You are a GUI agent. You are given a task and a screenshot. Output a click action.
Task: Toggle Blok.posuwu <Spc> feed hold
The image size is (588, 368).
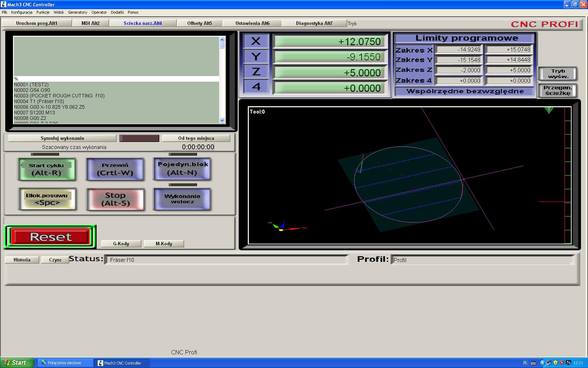47,199
